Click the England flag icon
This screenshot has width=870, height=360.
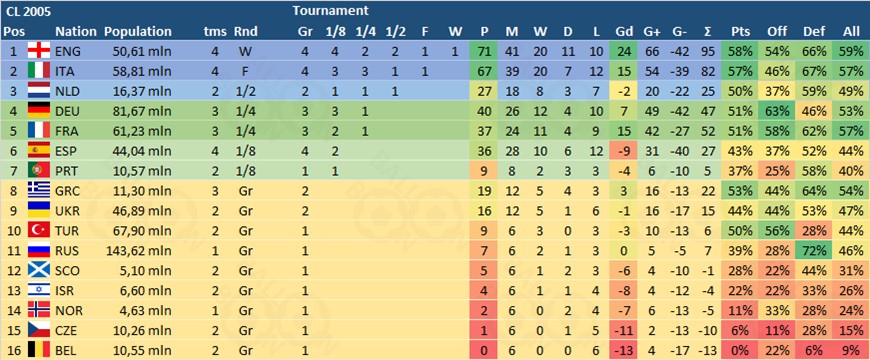tap(39, 50)
